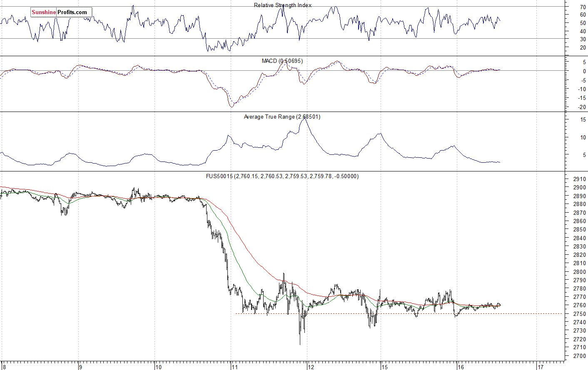Click the ATR 15 axis value
The height and width of the screenshot is (370, 588).
[x=583, y=120]
